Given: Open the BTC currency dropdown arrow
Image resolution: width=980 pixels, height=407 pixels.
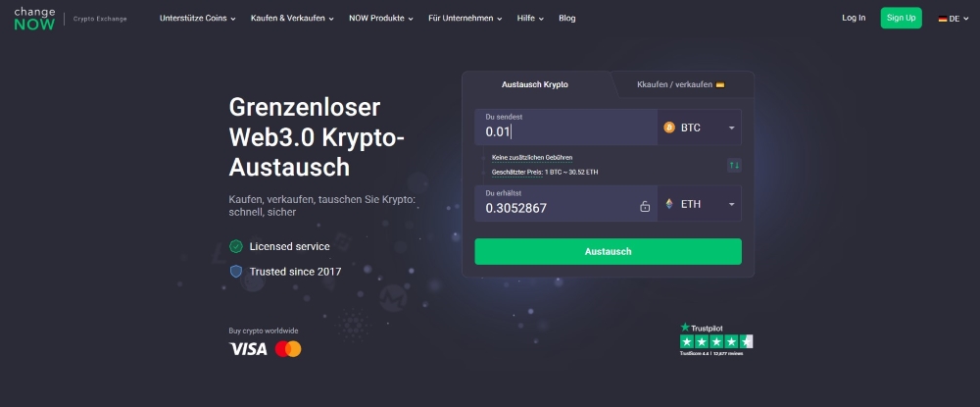Looking at the screenshot, I should tap(731, 128).
